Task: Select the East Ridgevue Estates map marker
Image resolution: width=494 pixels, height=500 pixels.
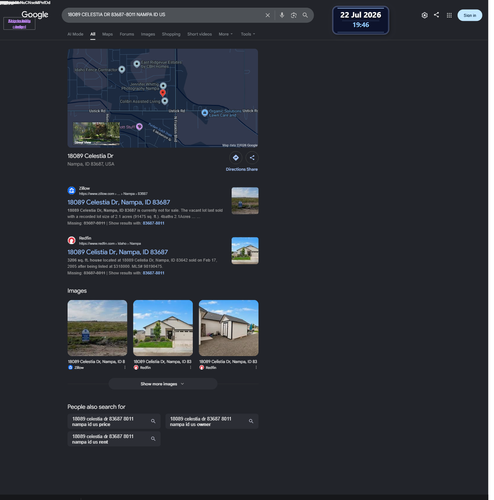Action: tap(138, 64)
